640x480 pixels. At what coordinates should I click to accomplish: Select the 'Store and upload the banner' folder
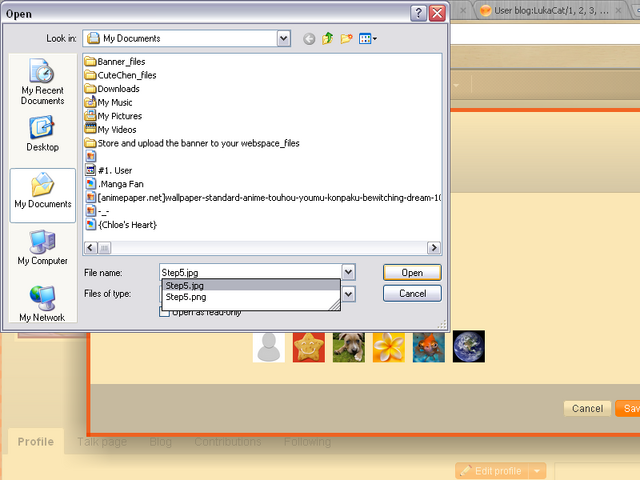pyautogui.click(x=192, y=143)
